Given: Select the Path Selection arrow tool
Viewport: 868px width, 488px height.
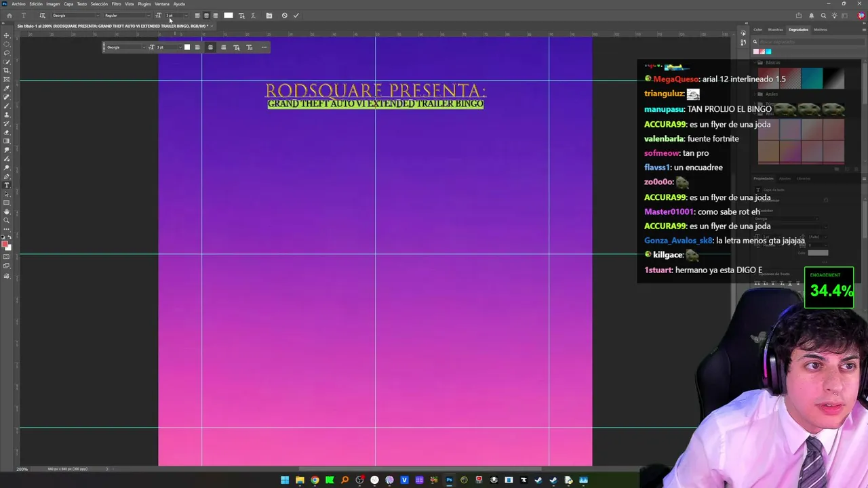Looking at the screenshot, I should tap(7, 194).
